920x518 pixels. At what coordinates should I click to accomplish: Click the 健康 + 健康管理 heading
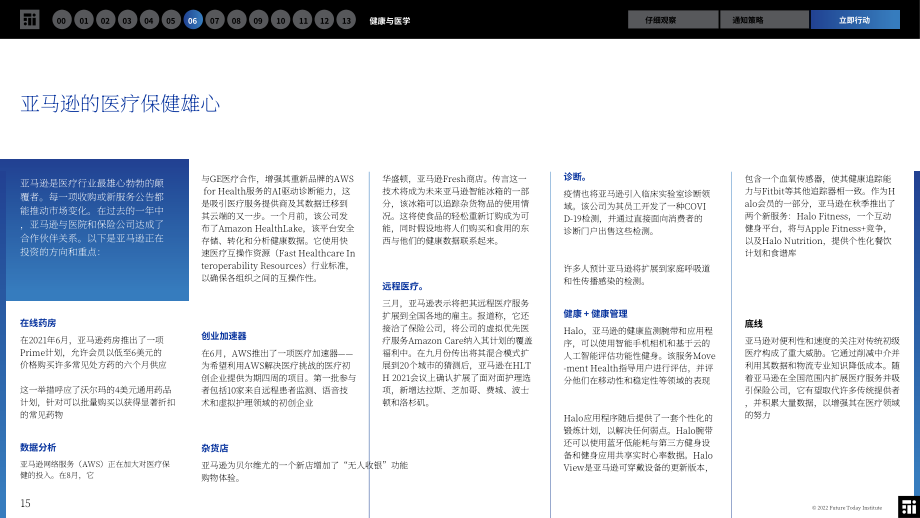coord(596,313)
